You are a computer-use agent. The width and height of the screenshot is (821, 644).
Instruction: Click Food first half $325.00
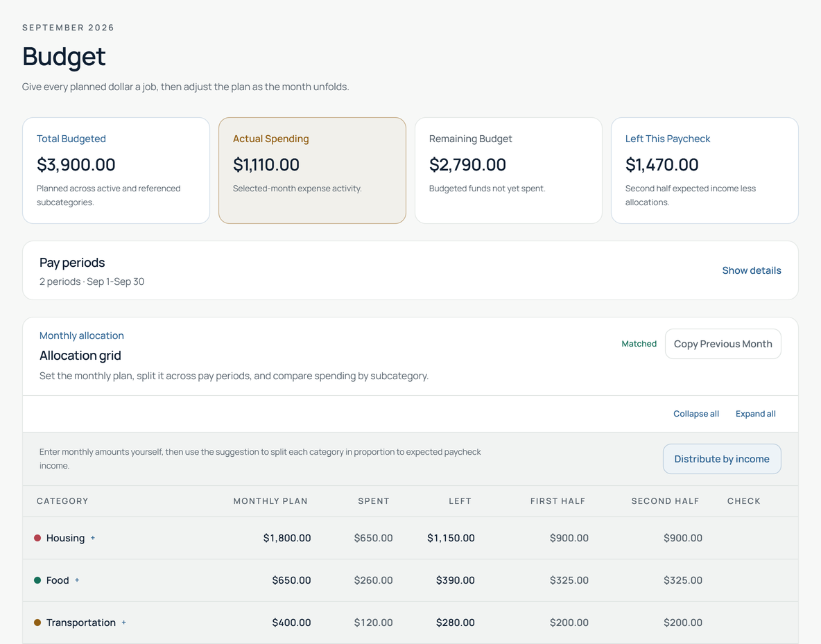[x=569, y=580]
